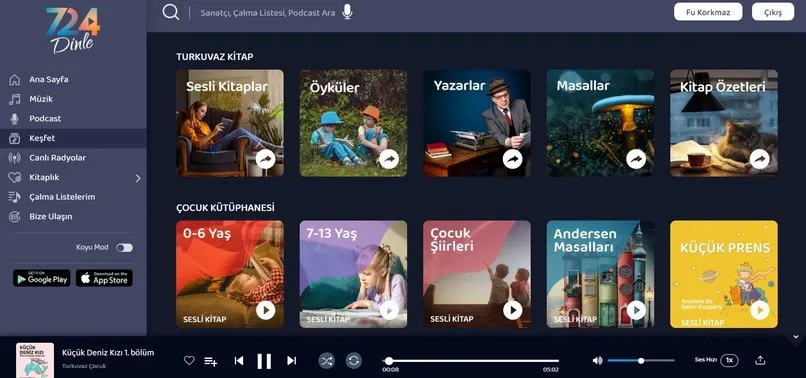Image resolution: width=806 pixels, height=378 pixels.
Task: Open share arrow on Öyküler card
Action: 389,159
